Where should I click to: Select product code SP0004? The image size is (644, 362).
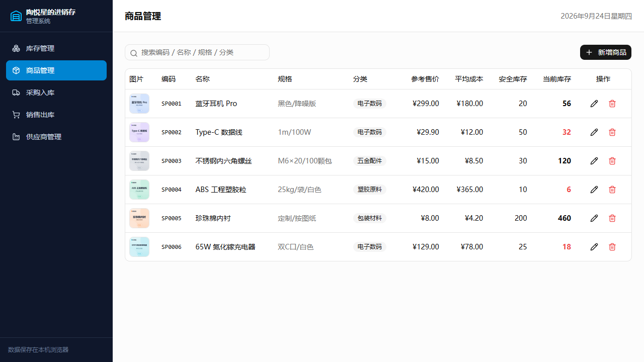pyautogui.click(x=172, y=190)
